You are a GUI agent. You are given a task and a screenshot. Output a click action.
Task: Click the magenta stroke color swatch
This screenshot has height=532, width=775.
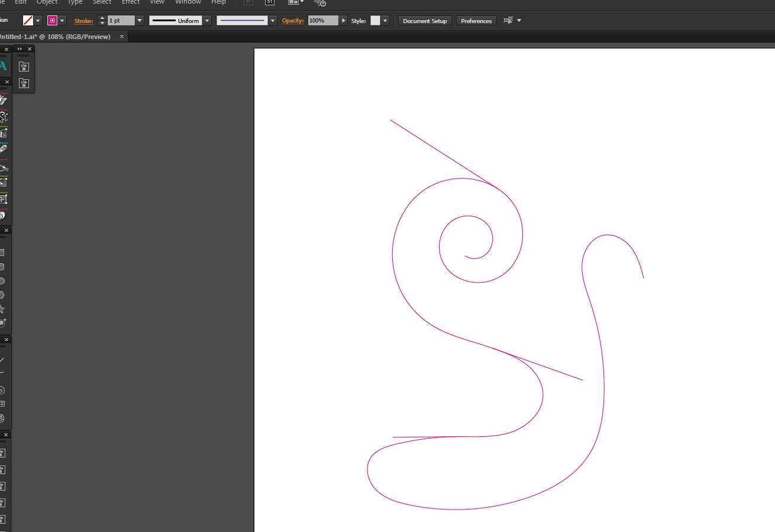53,21
